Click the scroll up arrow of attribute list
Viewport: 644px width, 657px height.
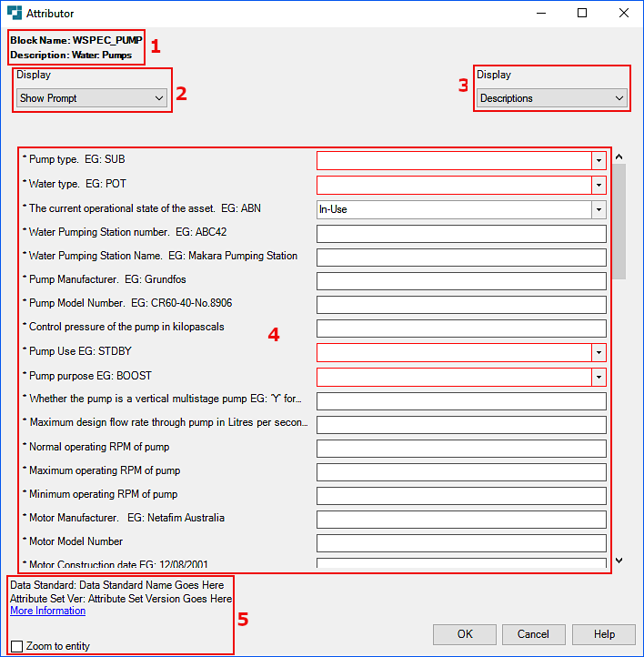coord(619,157)
